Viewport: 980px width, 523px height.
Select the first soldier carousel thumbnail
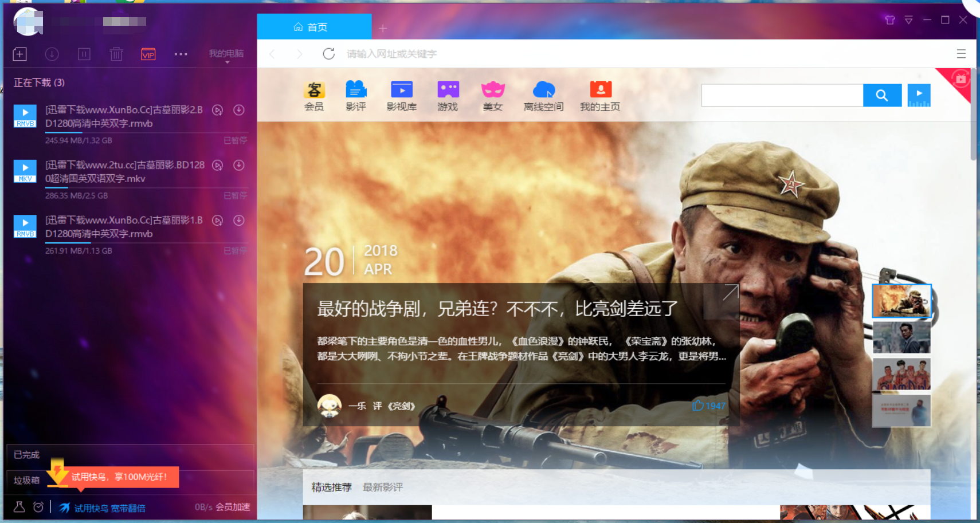point(901,301)
